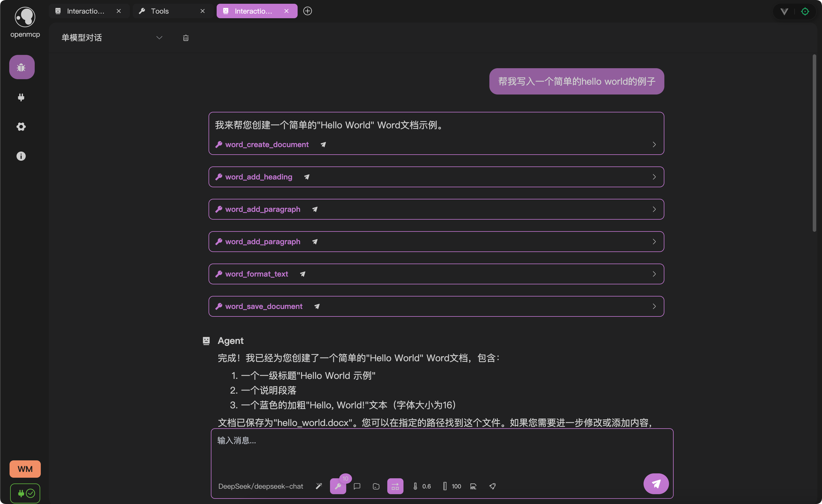Viewport: 822px width, 504px height.
Task: Rerun word_format_text with its send icon
Action: click(302, 274)
